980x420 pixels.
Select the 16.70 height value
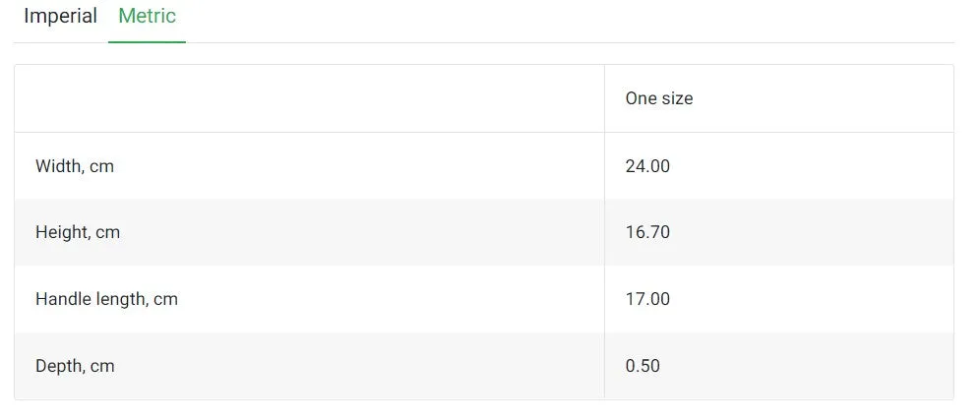tap(647, 232)
